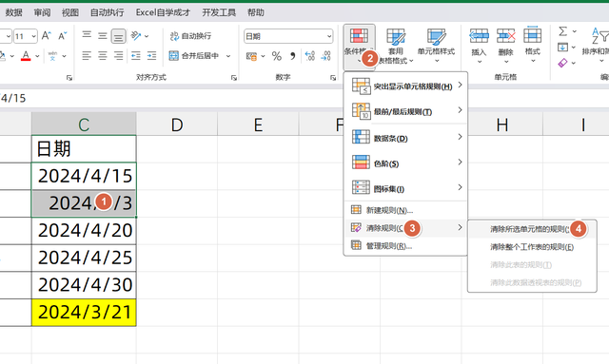
Task: Select cell containing 2024/4/25
Action: 84,259
